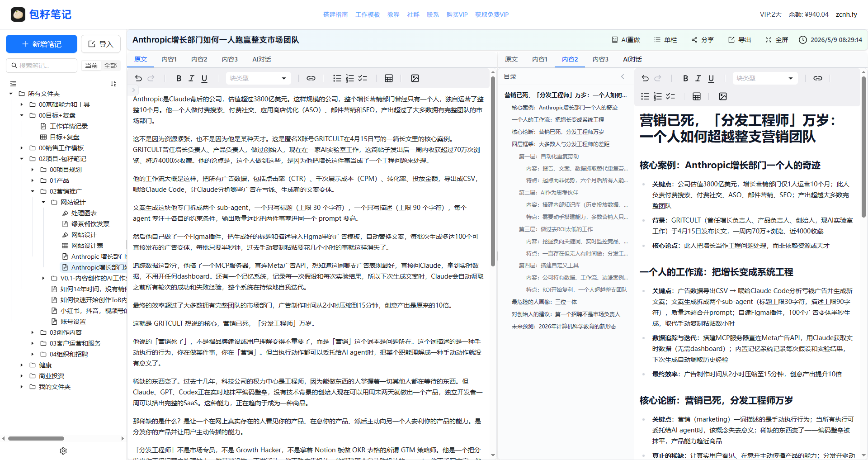868x460 pixels.
Task: Insert checklist in right editor
Action: (x=670, y=96)
